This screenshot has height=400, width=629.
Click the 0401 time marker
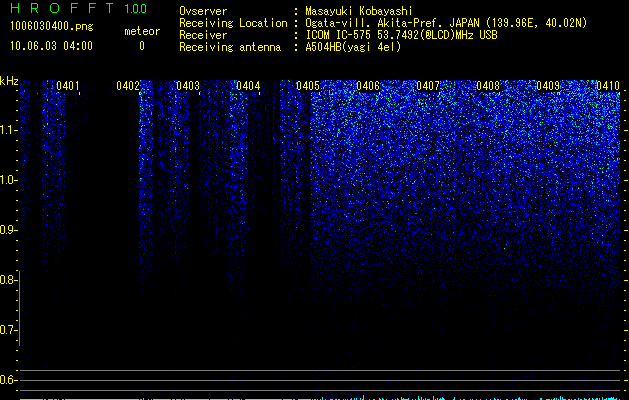point(68,86)
